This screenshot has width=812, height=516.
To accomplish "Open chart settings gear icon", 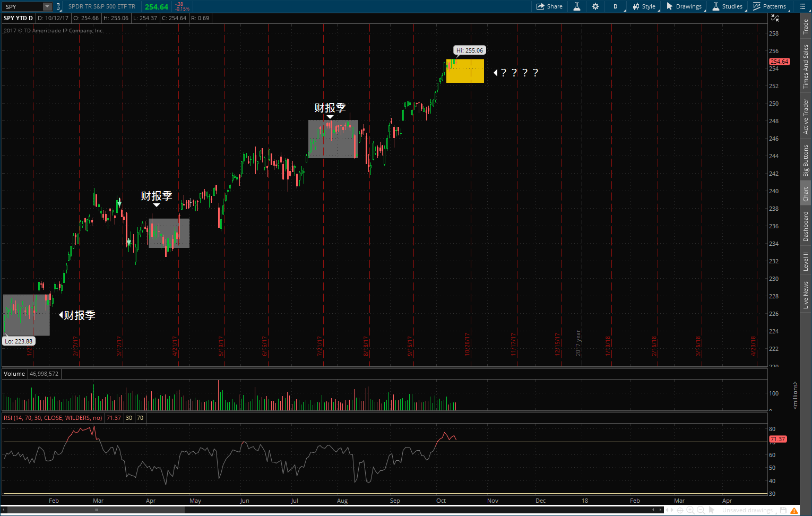I will tap(595, 6).
